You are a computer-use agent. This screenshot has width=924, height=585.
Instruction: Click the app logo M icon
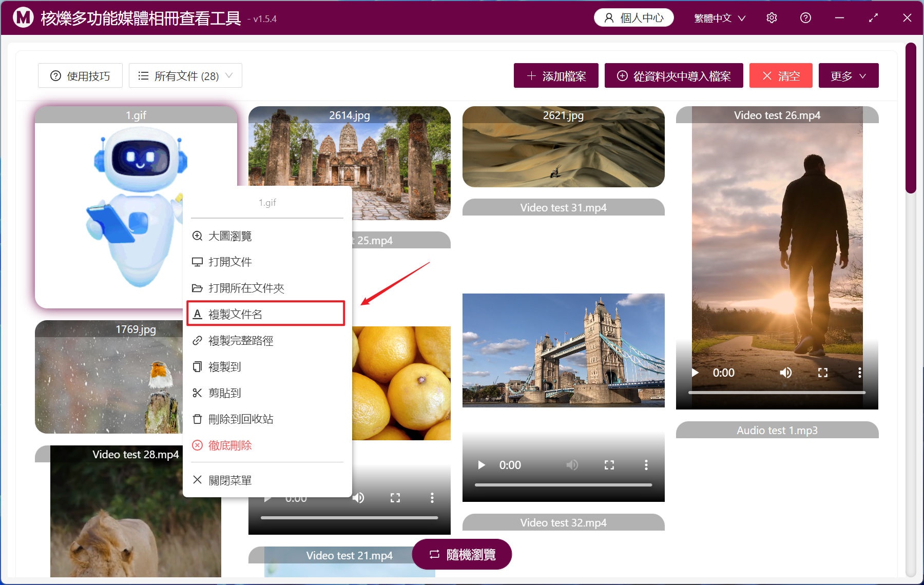pos(23,18)
